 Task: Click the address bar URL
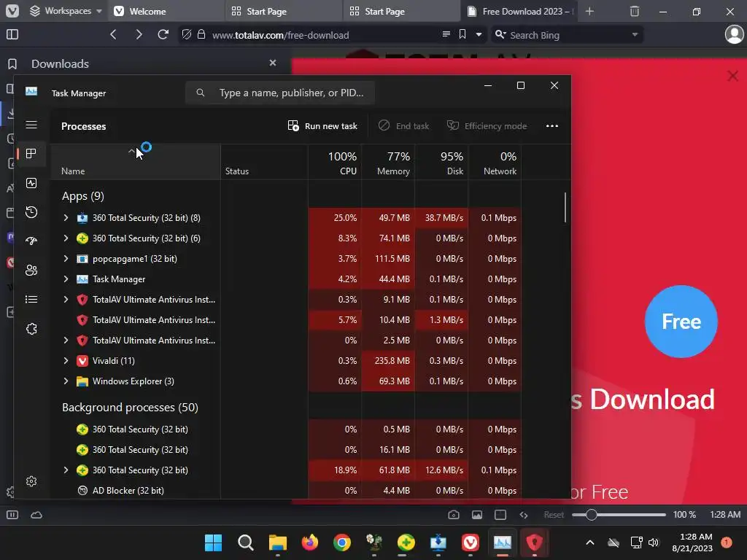pos(281,35)
